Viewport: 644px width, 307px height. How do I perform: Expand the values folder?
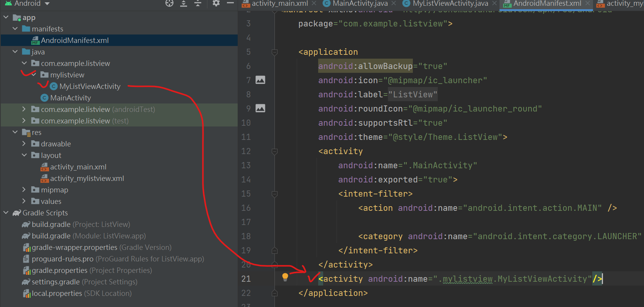25,201
